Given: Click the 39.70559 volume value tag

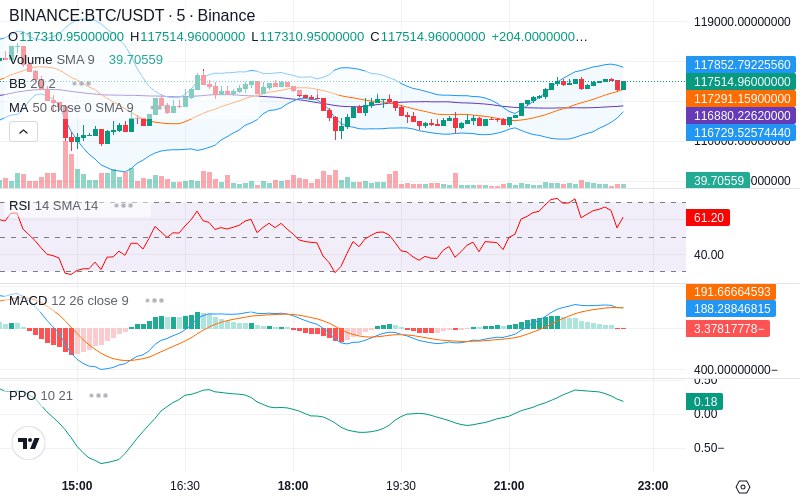Looking at the screenshot, I should click(x=718, y=181).
